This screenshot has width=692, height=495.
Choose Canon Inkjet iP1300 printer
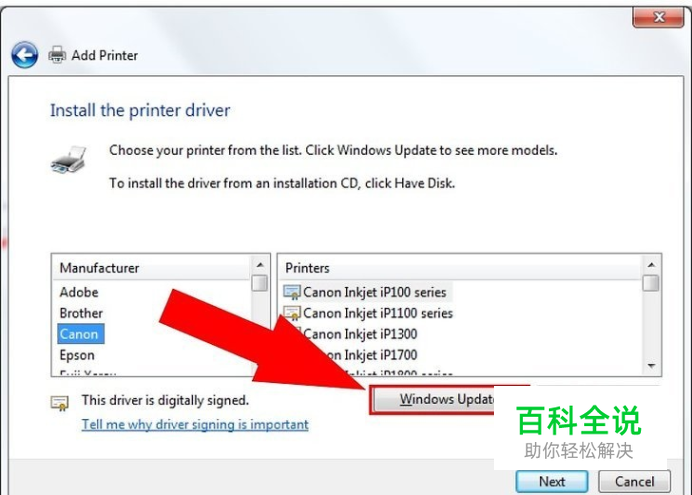coord(360,334)
